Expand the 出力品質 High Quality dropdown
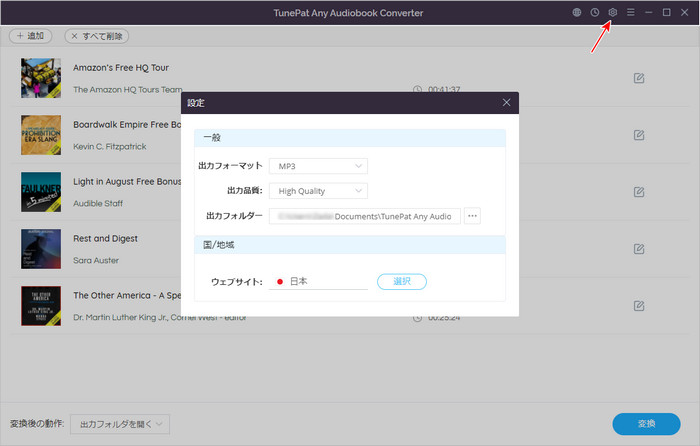Screen dimensions: 700x446 (x=318, y=191)
